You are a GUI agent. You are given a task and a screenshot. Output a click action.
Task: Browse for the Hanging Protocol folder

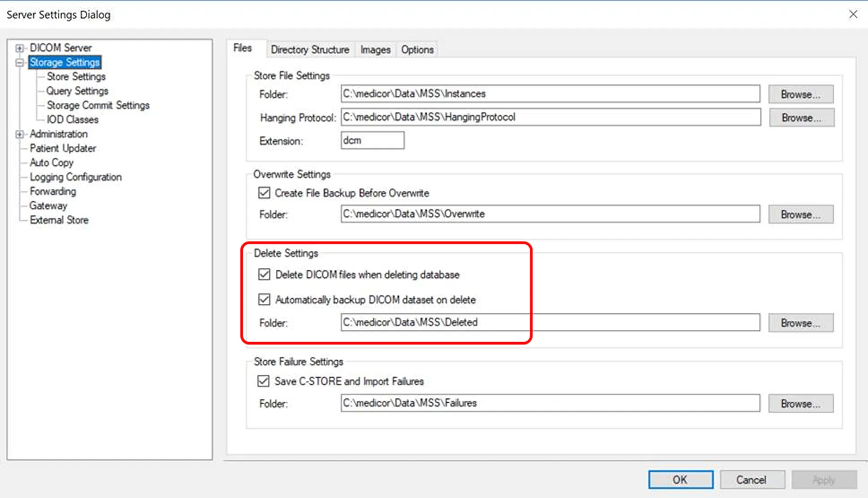coord(801,118)
